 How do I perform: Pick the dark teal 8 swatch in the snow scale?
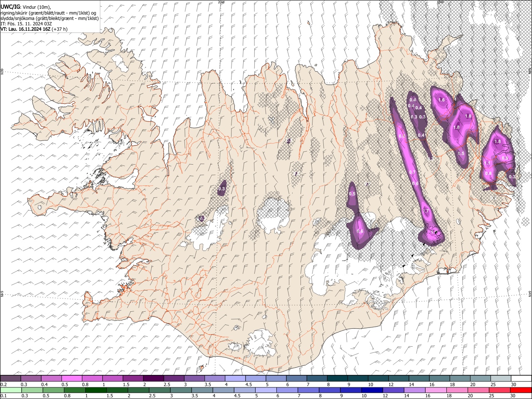point(337,378)
